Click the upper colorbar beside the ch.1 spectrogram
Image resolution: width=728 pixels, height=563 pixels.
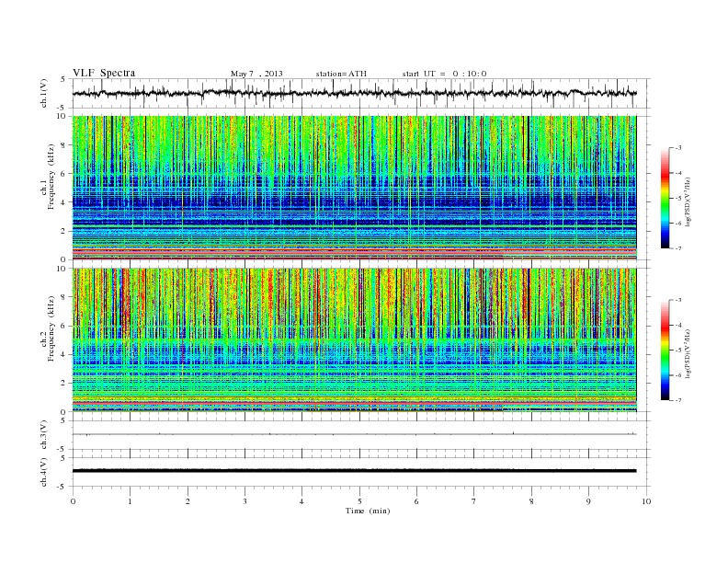(x=665, y=198)
